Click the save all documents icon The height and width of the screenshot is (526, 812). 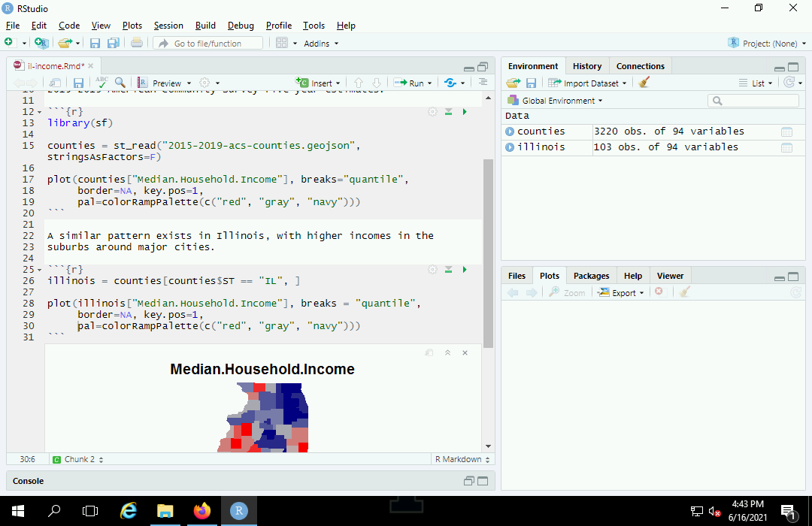[x=113, y=43]
